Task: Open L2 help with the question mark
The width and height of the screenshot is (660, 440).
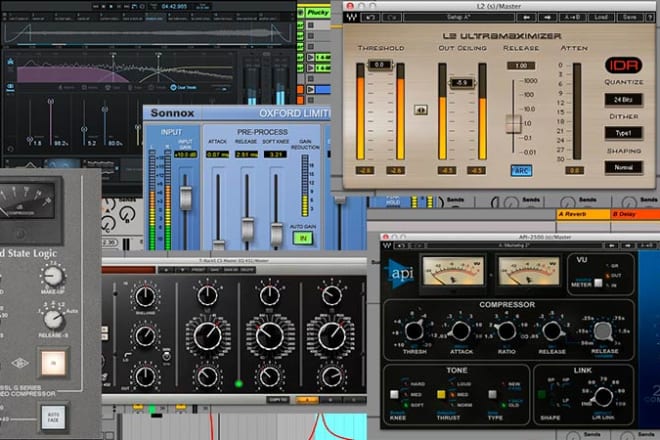Action: pyautogui.click(x=649, y=17)
